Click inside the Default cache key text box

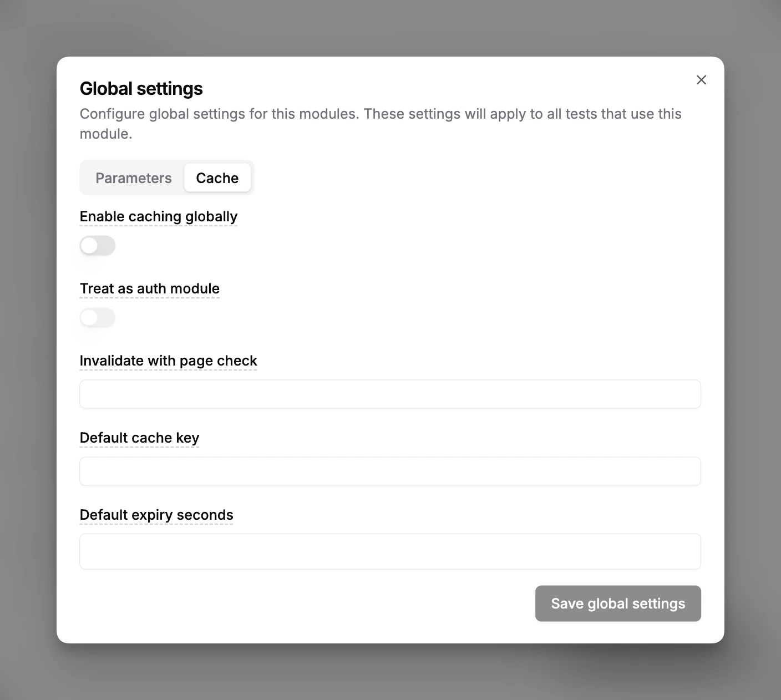click(390, 471)
